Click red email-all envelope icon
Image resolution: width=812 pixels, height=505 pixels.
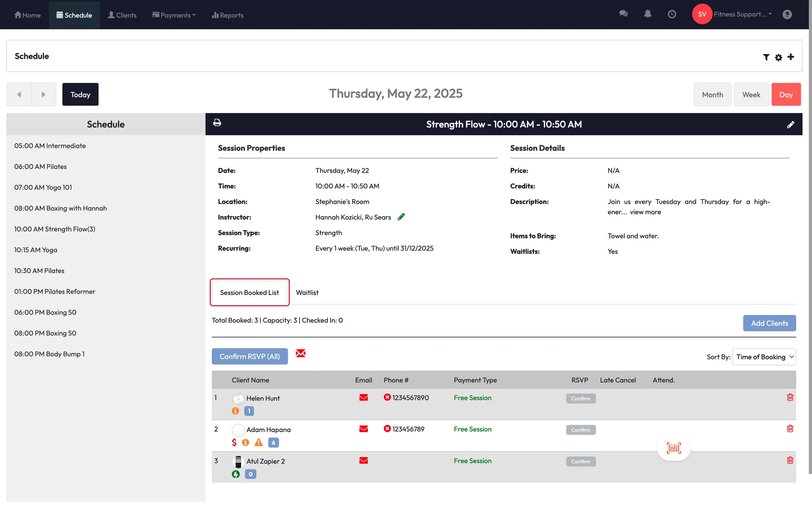pos(301,353)
